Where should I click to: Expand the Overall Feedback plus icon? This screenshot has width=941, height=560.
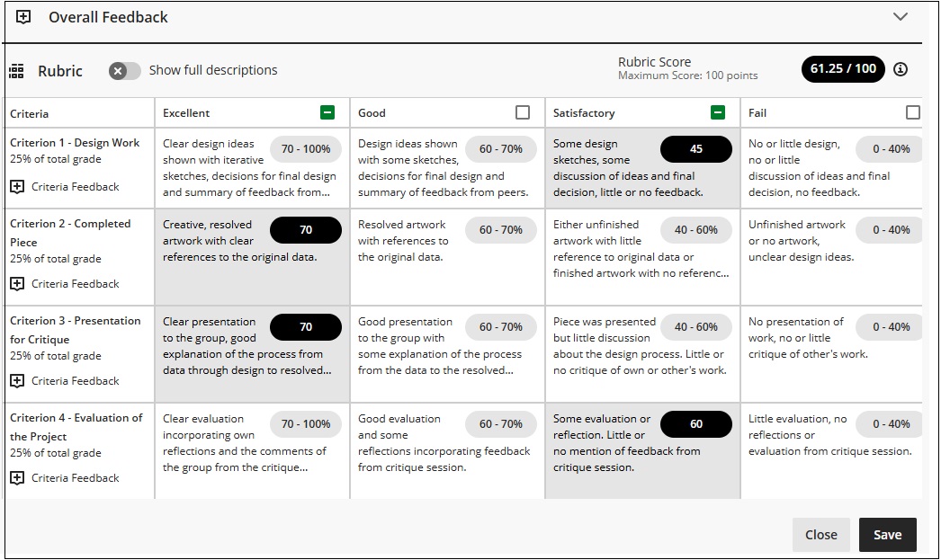click(x=22, y=16)
